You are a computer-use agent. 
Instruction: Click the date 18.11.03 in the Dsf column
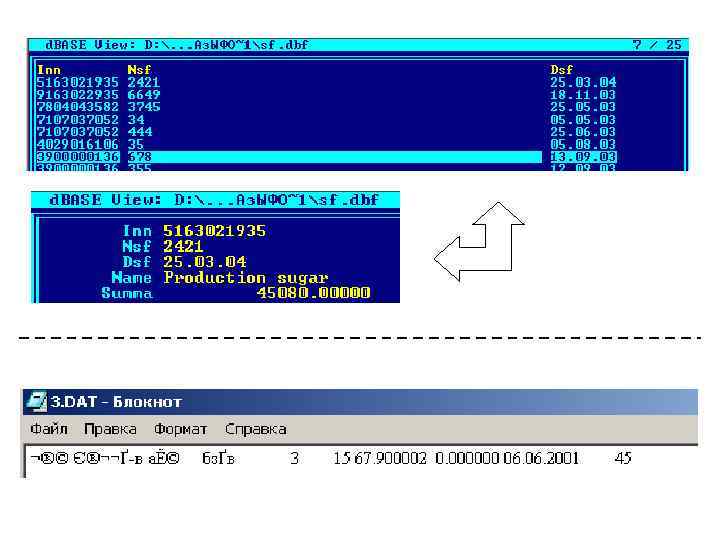(583, 95)
